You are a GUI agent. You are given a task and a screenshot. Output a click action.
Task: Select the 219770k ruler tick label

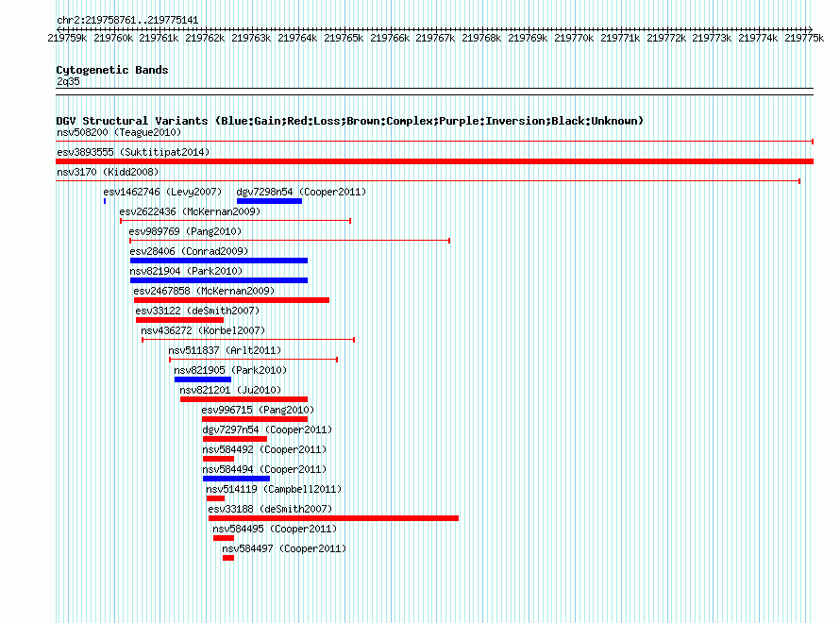tap(574, 38)
